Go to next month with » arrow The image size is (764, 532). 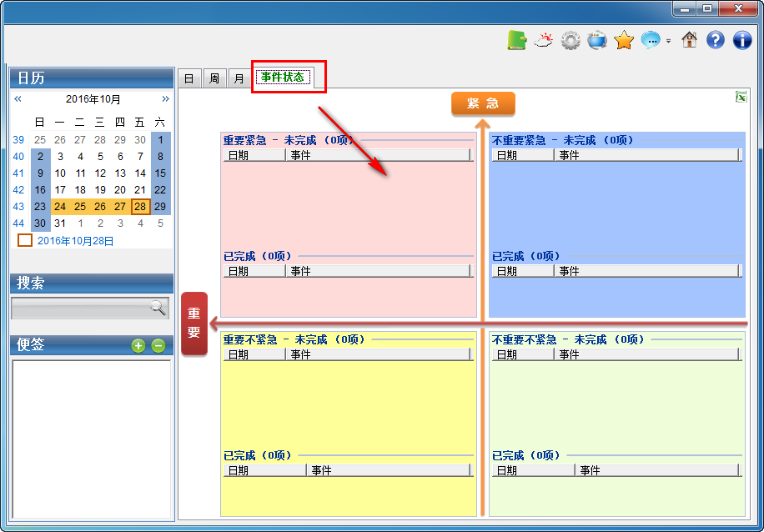tap(166, 99)
